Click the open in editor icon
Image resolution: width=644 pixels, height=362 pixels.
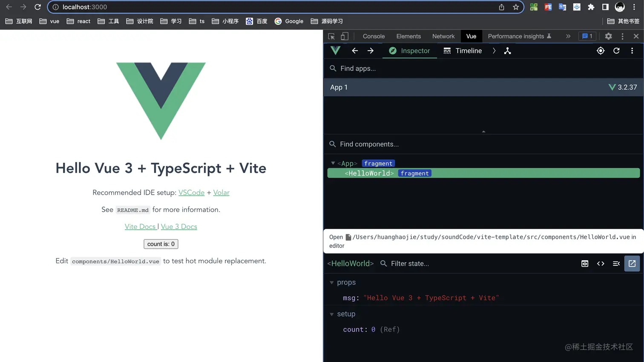(632, 264)
